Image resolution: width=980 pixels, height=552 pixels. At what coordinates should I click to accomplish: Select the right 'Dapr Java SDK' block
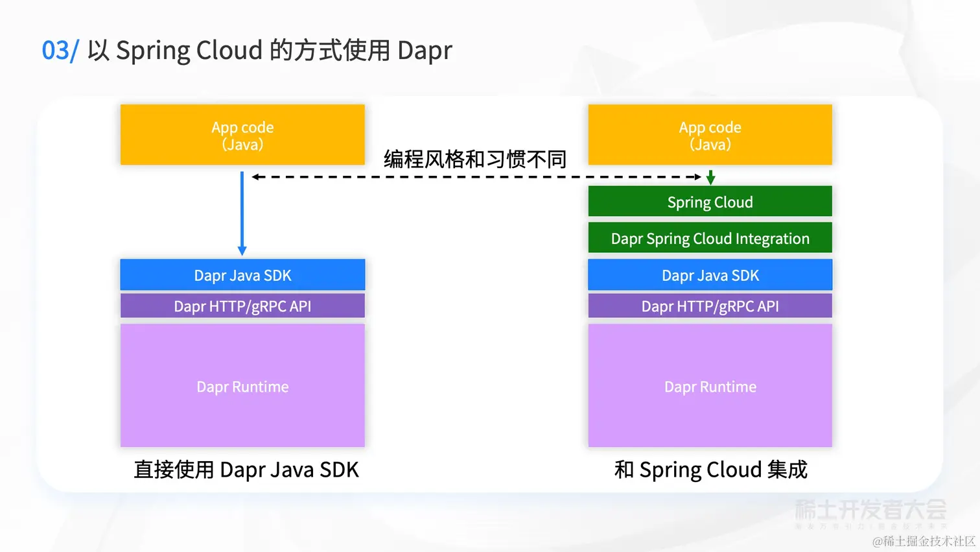(x=710, y=274)
